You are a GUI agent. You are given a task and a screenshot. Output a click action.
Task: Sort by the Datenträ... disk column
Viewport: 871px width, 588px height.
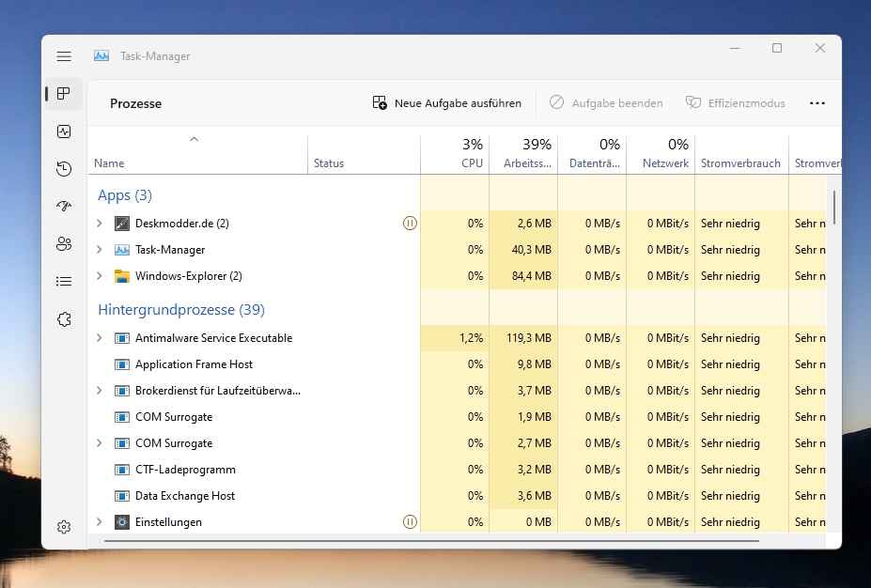[592, 155]
